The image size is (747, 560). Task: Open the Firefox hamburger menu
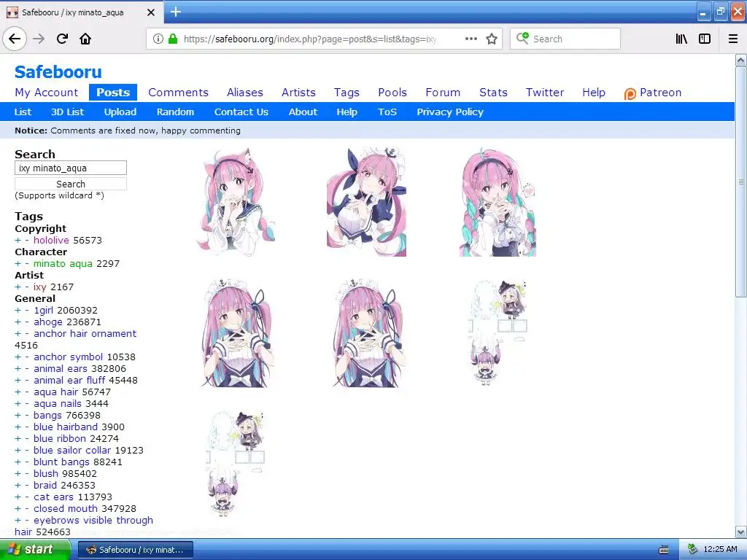coord(733,39)
